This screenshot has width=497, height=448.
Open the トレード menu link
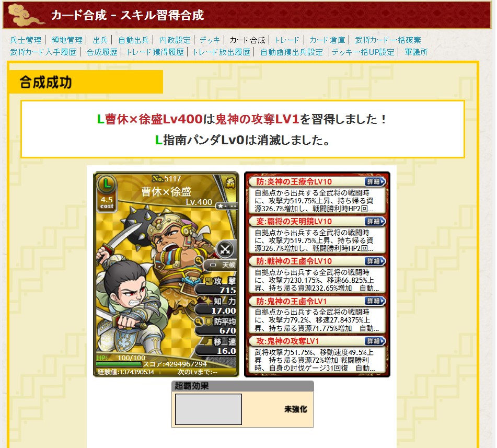click(x=286, y=40)
